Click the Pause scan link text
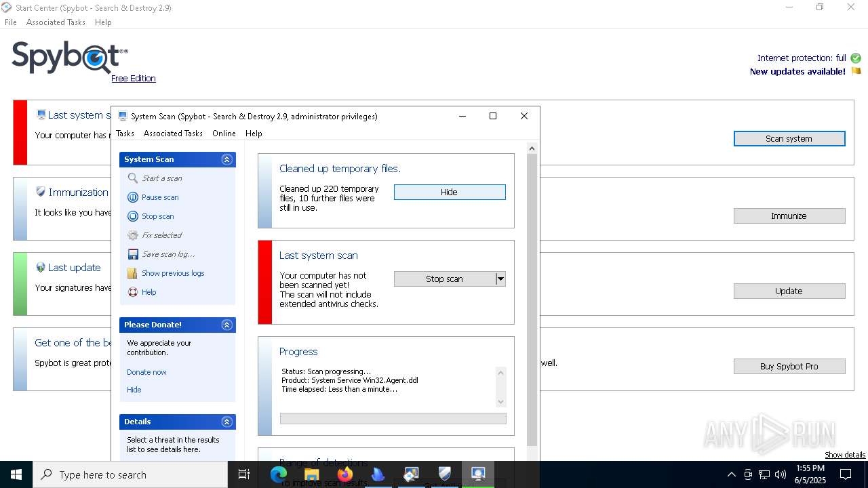The height and width of the screenshot is (488, 868). pos(160,197)
